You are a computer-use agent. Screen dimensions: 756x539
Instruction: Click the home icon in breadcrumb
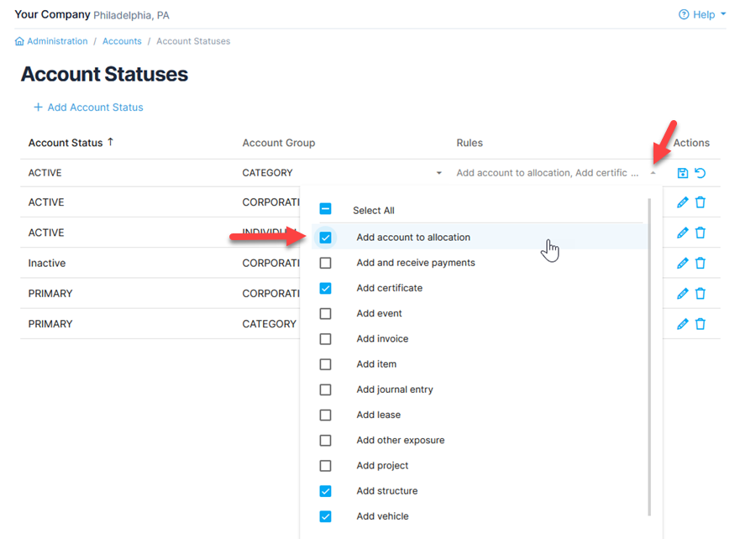tap(19, 41)
